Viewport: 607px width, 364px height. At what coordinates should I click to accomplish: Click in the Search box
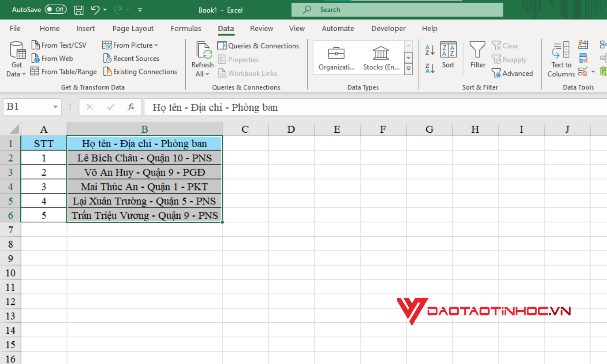click(x=397, y=10)
